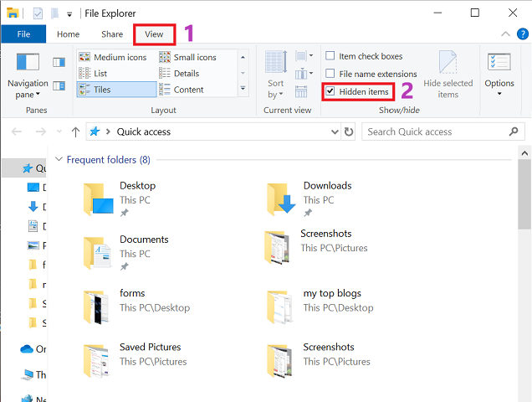Viewport: 532px width, 402px height.
Task: Click Hide selected items button
Action: click(448, 75)
